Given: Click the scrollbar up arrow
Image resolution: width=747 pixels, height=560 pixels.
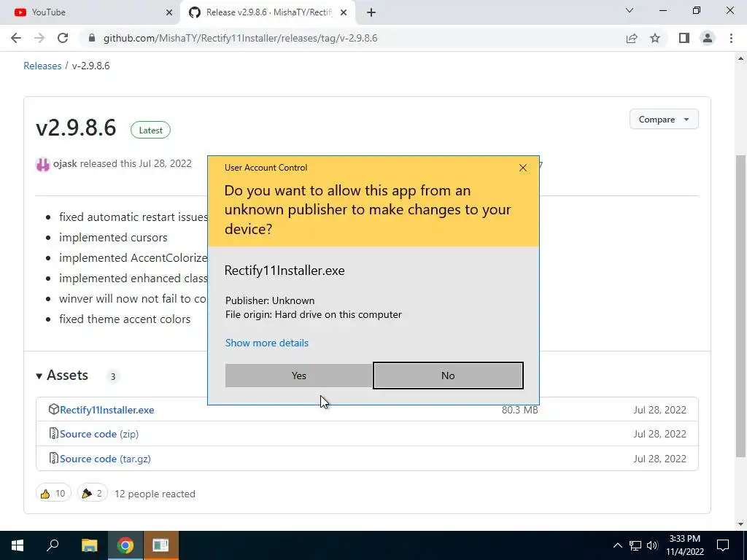Looking at the screenshot, I should (740, 58).
